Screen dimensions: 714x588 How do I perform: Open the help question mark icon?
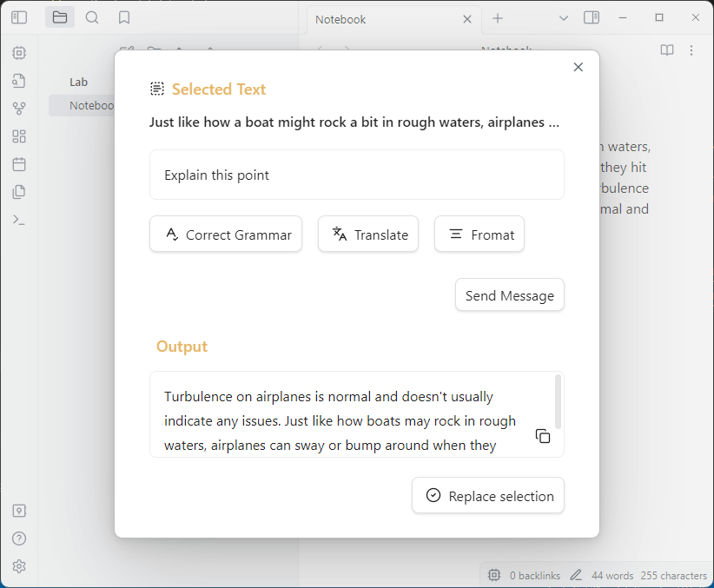19,538
